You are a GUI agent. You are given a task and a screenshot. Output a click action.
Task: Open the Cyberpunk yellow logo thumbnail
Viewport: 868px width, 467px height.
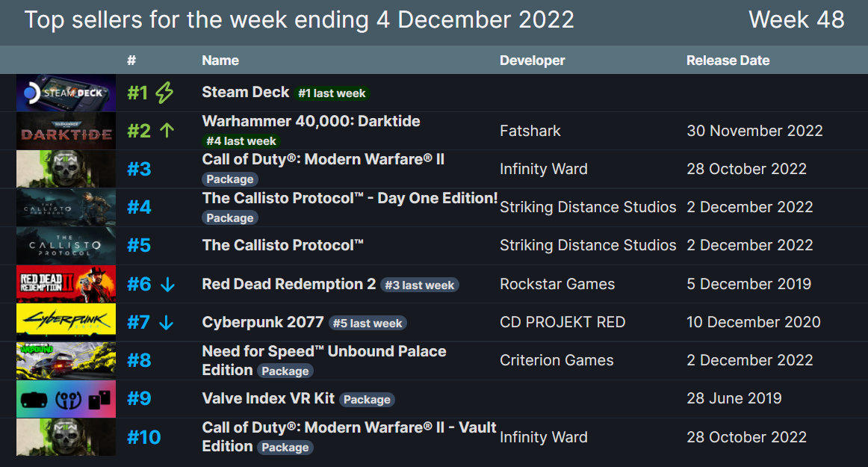point(66,322)
